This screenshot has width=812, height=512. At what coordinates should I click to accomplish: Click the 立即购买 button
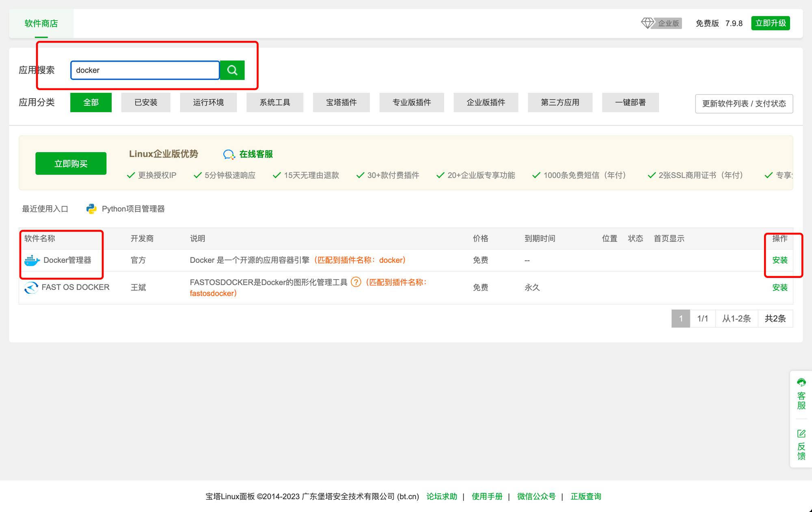(71, 163)
